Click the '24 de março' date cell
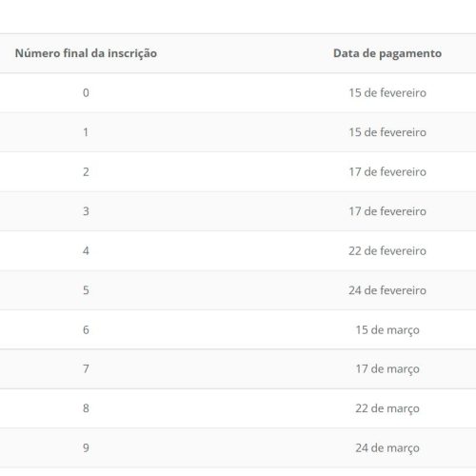476x476 pixels. [x=387, y=448]
